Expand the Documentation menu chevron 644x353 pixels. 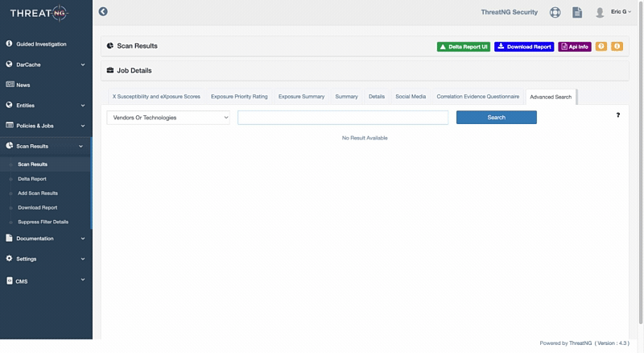click(x=83, y=239)
